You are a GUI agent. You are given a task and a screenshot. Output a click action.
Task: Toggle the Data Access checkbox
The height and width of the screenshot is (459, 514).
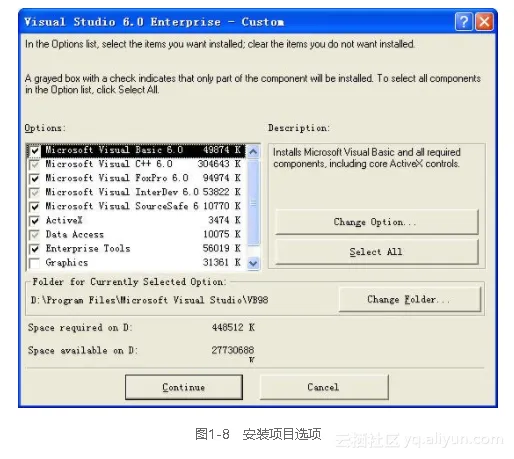[x=34, y=235]
